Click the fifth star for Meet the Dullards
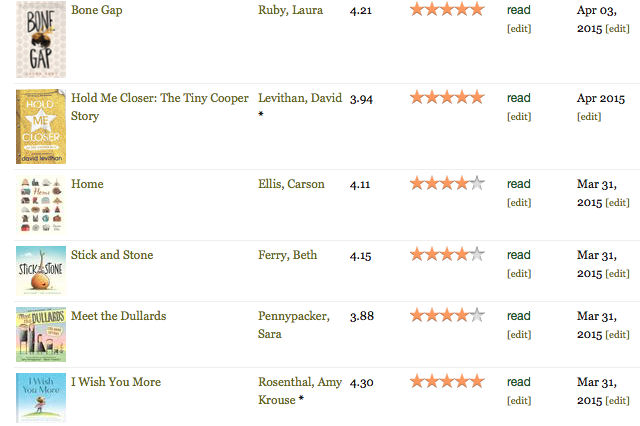The image size is (640, 426). tap(477, 316)
